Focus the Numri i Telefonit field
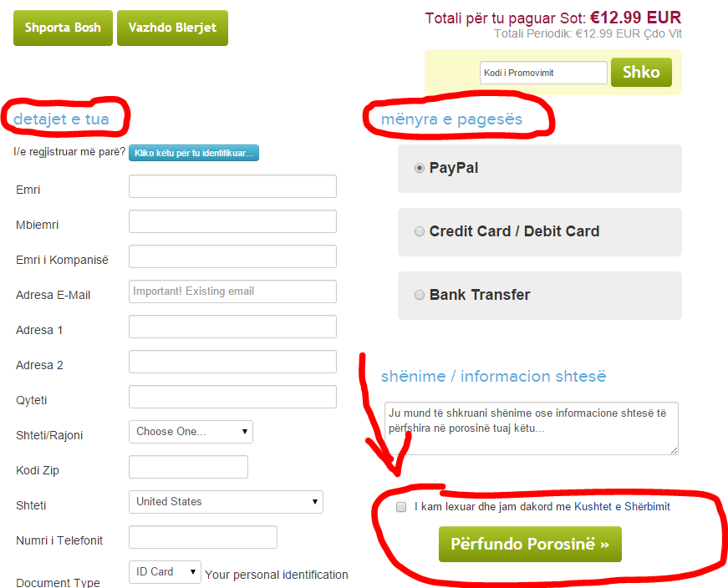The width and height of the screenshot is (728, 588). [203, 537]
